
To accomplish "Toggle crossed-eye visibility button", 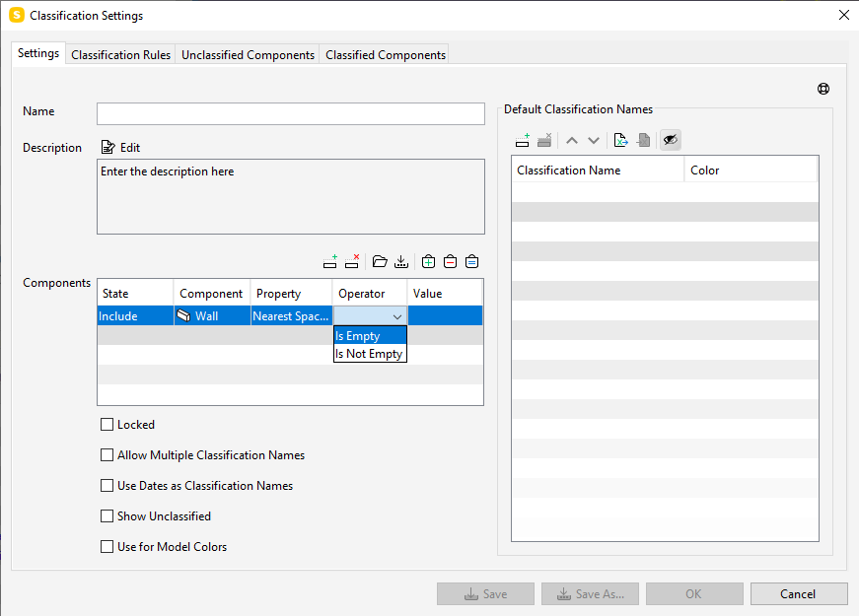I will click(x=671, y=140).
